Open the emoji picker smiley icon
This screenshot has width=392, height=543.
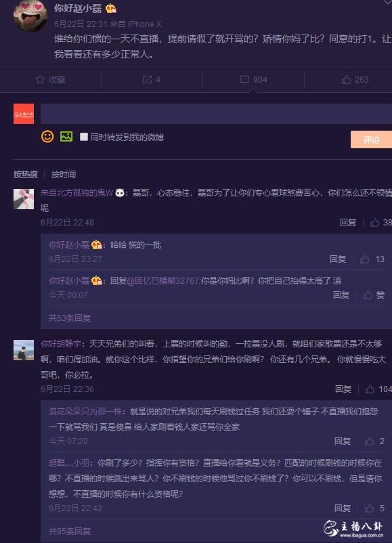click(47, 137)
